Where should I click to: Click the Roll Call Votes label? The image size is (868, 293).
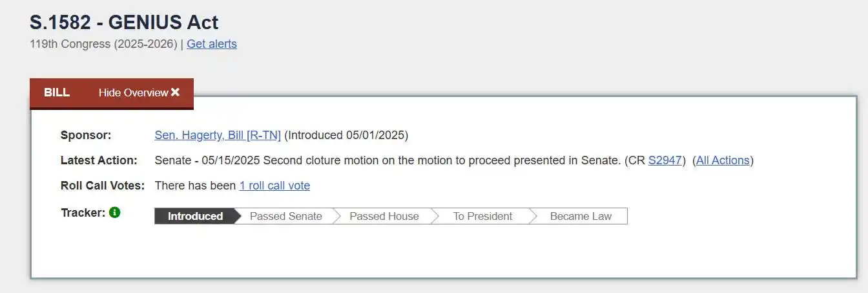[x=103, y=186]
